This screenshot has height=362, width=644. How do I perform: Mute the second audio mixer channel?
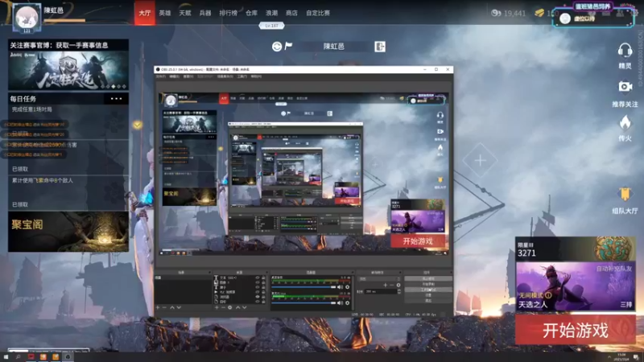(x=339, y=303)
